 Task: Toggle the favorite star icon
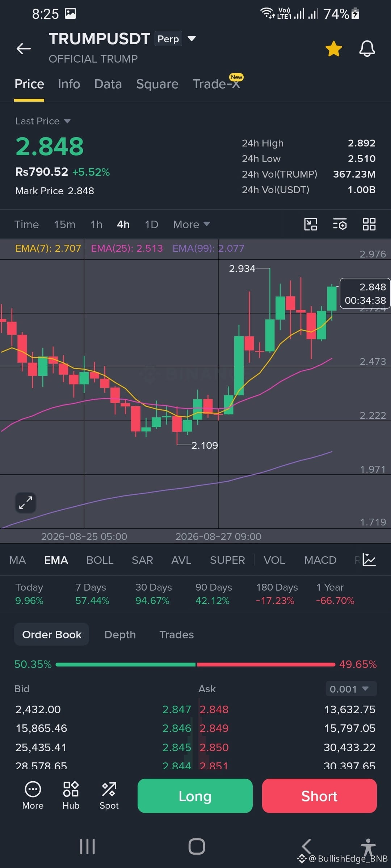tap(333, 49)
